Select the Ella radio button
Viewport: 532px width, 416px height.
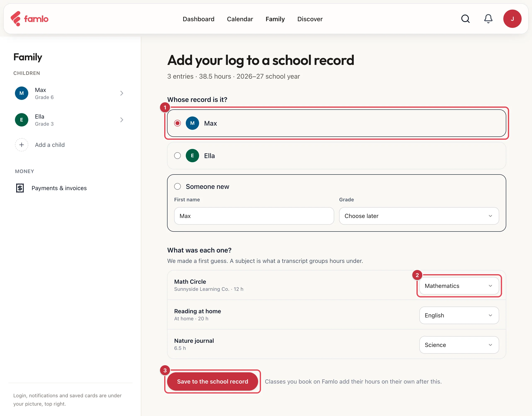pyautogui.click(x=177, y=156)
